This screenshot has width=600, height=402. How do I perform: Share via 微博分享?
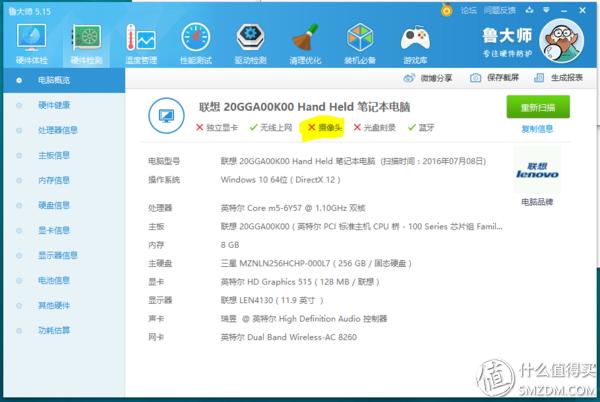coord(428,78)
